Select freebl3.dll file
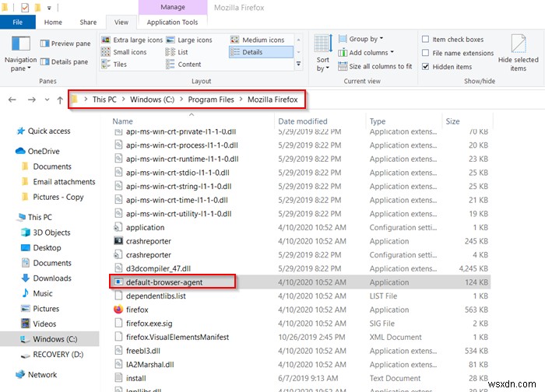Viewport: 545px width, 392px height. pyautogui.click(x=142, y=351)
